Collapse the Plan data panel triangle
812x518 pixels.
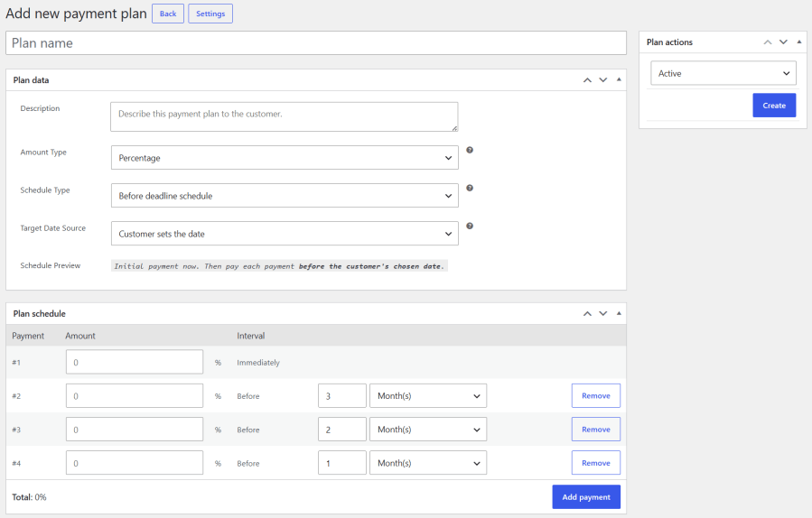click(619, 79)
